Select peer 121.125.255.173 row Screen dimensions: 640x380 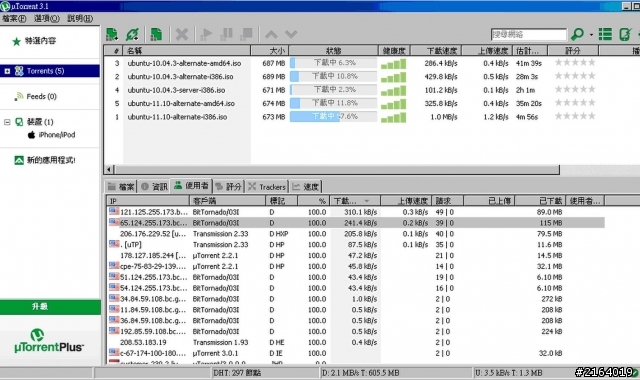(356, 212)
